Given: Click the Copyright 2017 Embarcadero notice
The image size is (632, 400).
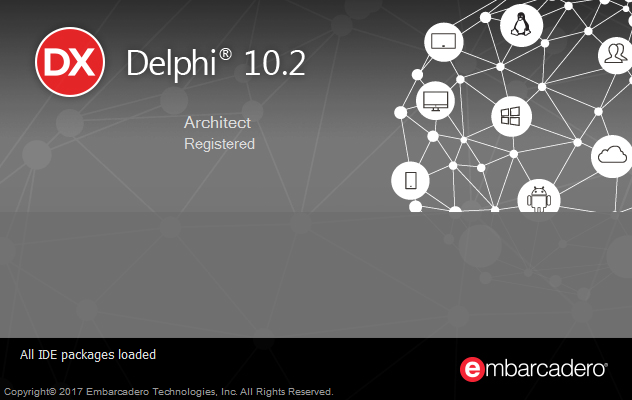Looking at the screenshot, I should click(x=168, y=392).
